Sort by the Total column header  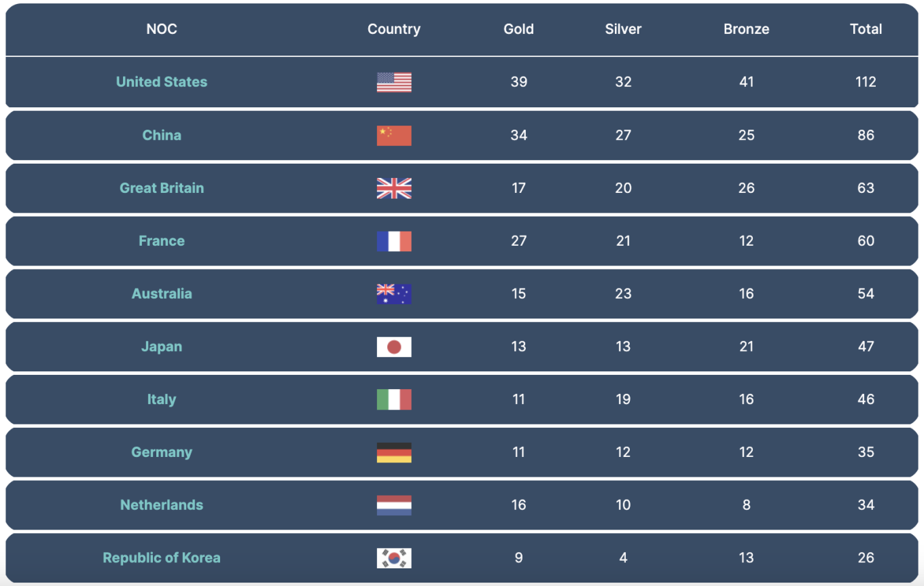click(866, 29)
